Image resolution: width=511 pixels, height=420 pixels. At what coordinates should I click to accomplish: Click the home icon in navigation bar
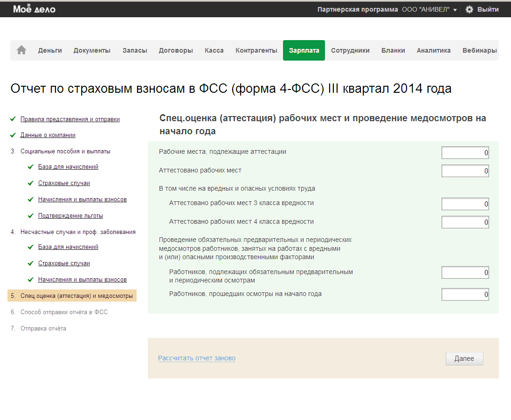(21, 50)
